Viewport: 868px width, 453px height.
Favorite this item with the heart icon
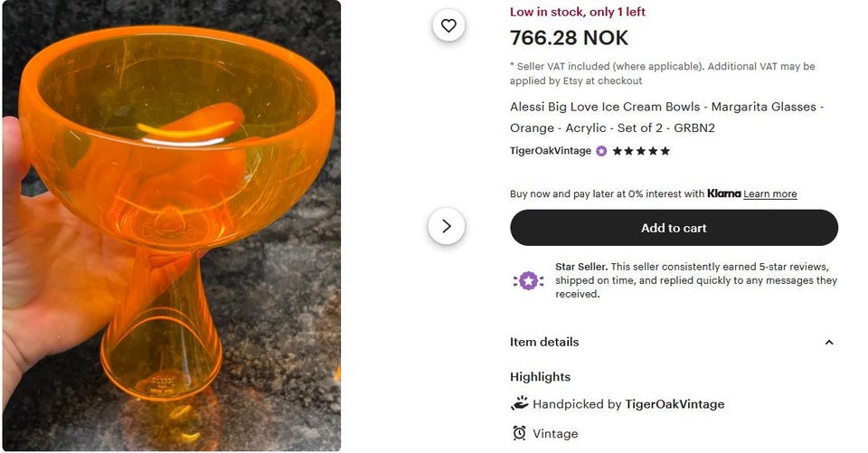(448, 25)
